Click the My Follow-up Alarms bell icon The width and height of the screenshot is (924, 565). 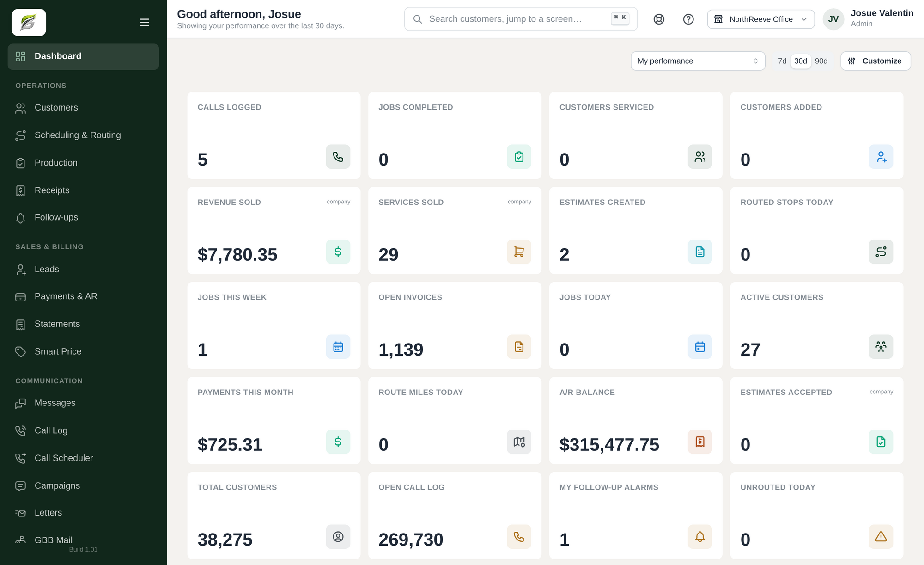point(700,537)
